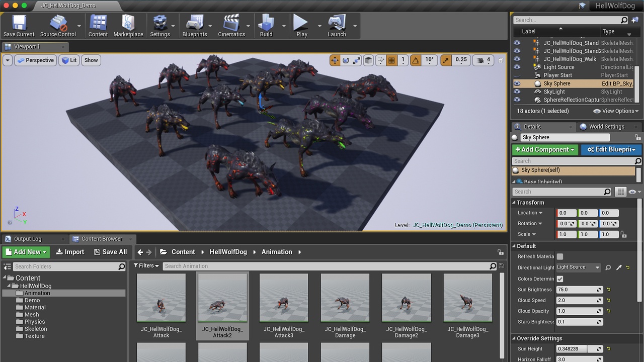Toggle scale snapping in the viewport
Screen dimensions: 644x362
pos(446,60)
